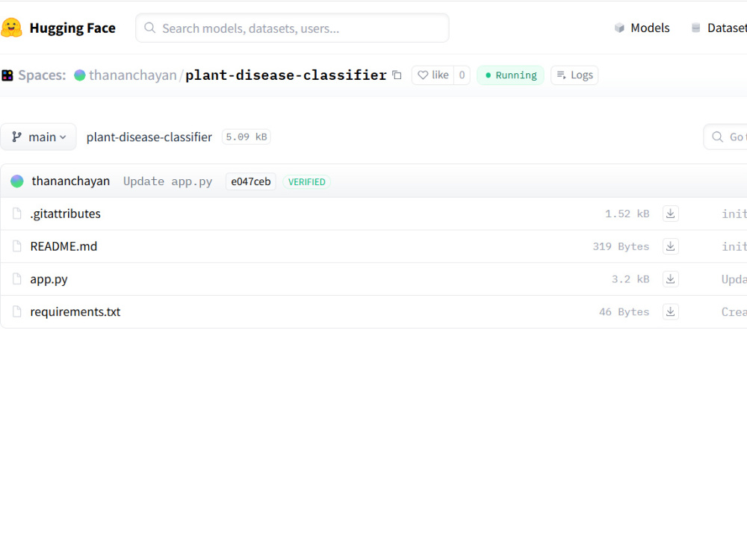
Task: Open init commit for .gitattributes row
Action: [x=734, y=214]
